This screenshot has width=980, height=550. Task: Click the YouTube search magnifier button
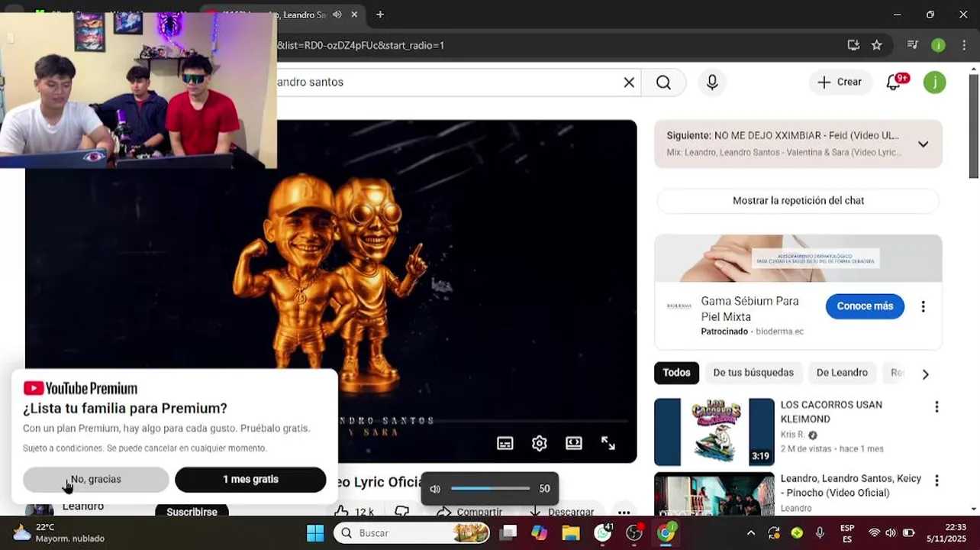[x=663, y=82]
